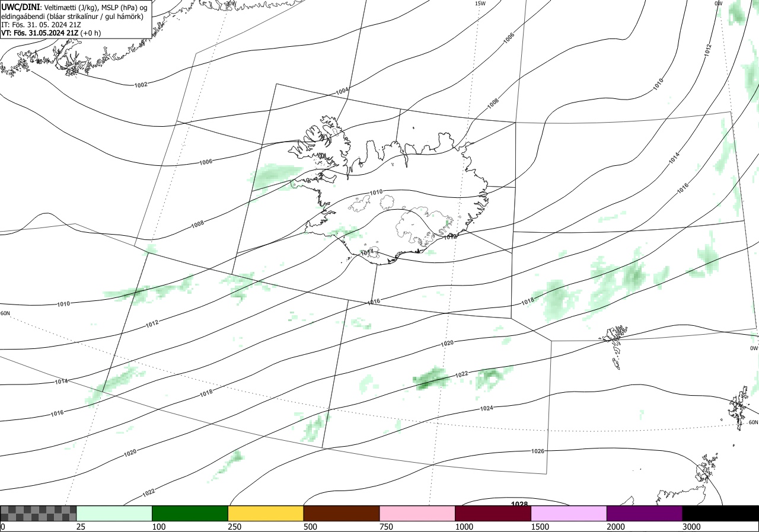
Task: Pick the light purple 1500–2000 legend swatch
Action: pyautogui.click(x=569, y=513)
